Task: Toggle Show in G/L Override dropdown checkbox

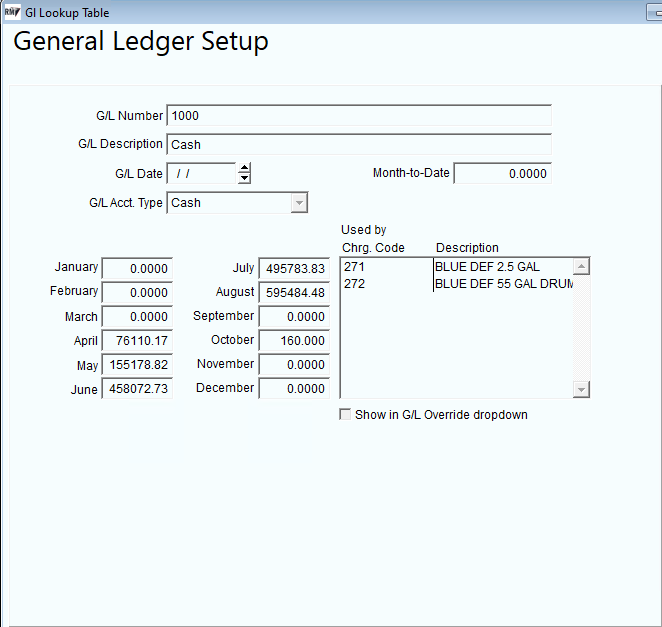Action: pyautogui.click(x=345, y=414)
